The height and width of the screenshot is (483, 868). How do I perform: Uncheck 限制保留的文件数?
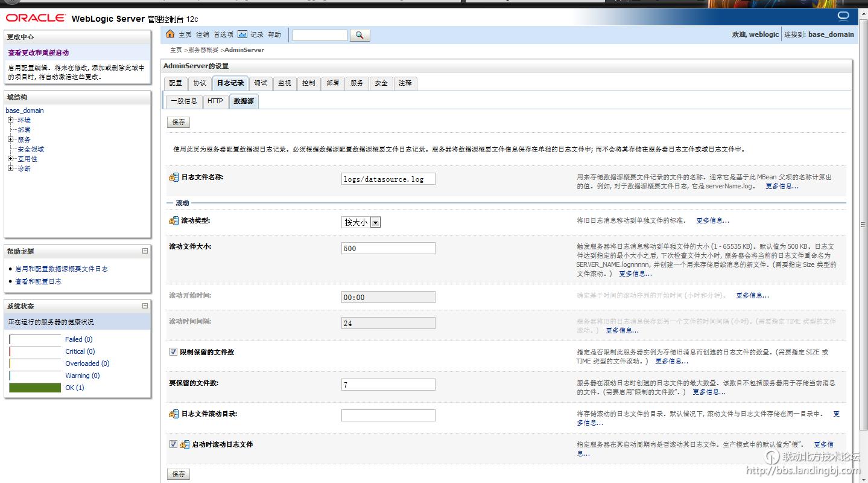tap(173, 351)
